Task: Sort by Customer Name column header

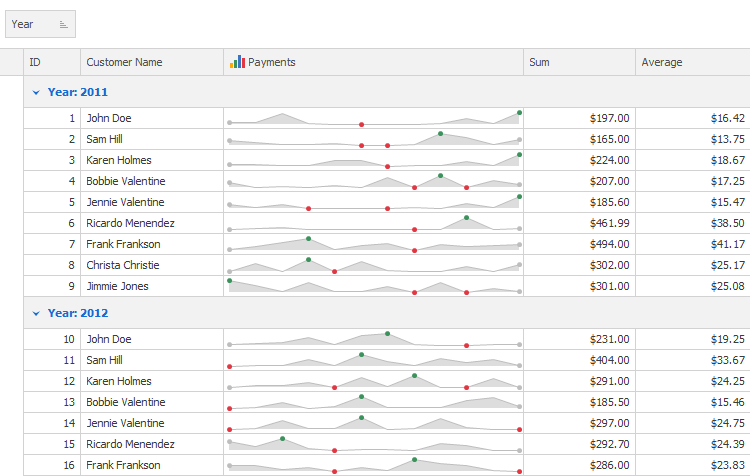Action: click(x=151, y=62)
